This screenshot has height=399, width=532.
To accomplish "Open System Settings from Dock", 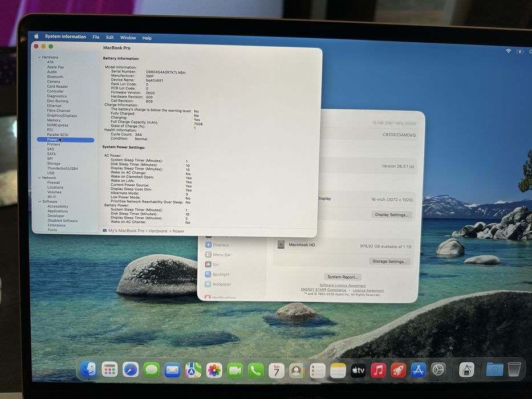I will (438, 370).
